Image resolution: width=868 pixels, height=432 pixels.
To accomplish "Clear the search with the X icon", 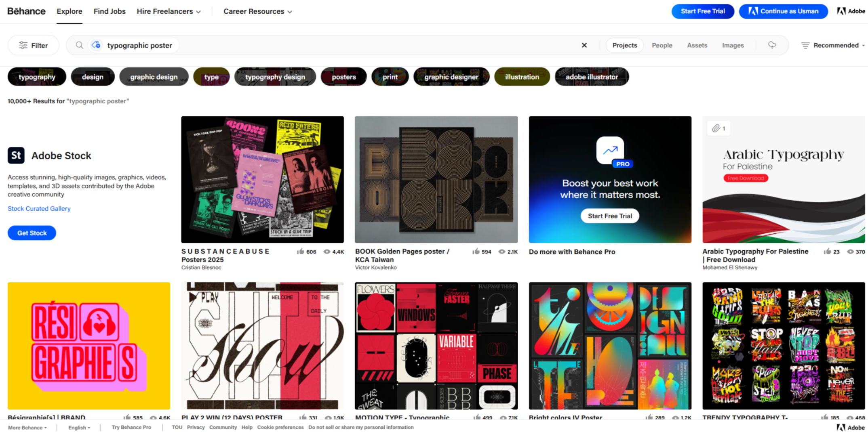I will pyautogui.click(x=584, y=45).
